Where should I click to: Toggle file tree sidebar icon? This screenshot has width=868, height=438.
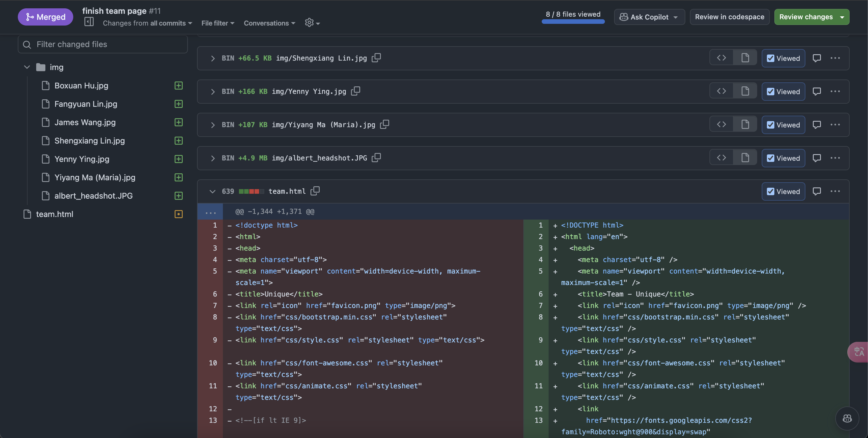coord(89,22)
